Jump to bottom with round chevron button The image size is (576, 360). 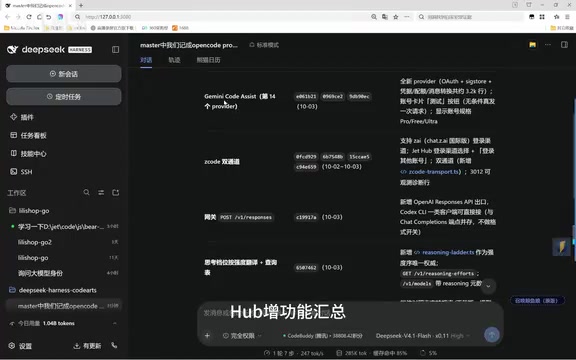pyautogui.click(x=488, y=286)
